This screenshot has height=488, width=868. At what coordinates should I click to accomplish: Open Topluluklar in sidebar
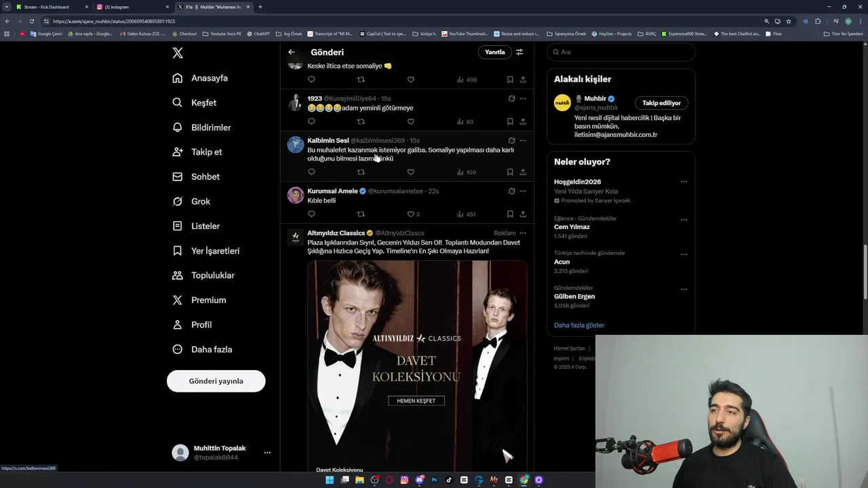pos(203,275)
